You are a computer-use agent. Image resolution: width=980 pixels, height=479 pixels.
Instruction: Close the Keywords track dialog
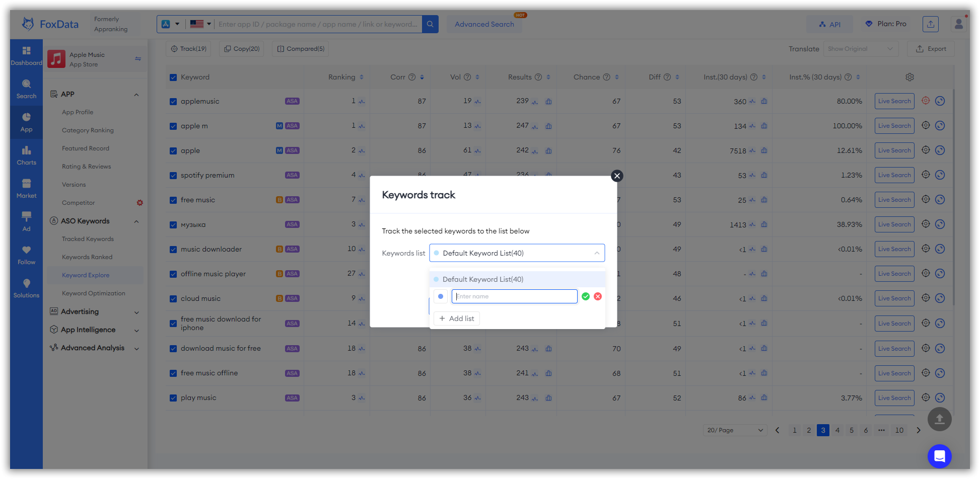[x=617, y=176]
